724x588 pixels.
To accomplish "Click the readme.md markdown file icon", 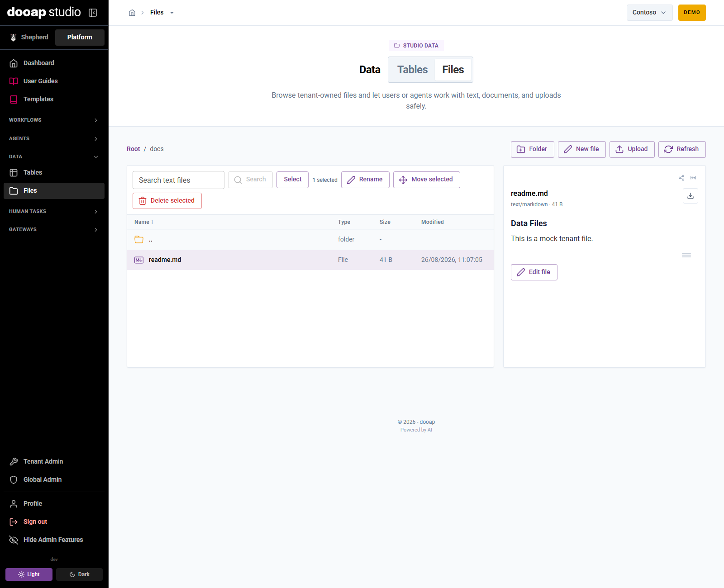I will point(139,260).
